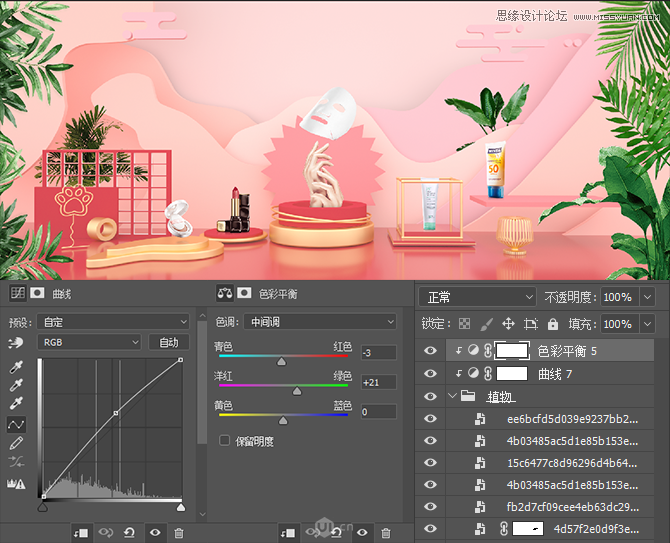Click the 洋红-绿色 slider handle
Image resolution: width=670 pixels, height=543 pixels.
point(297,390)
